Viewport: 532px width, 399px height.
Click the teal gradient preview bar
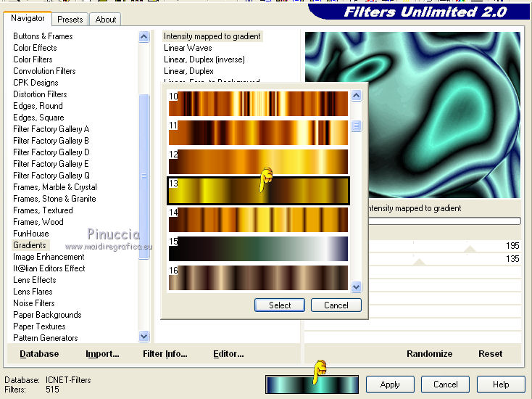[312, 384]
